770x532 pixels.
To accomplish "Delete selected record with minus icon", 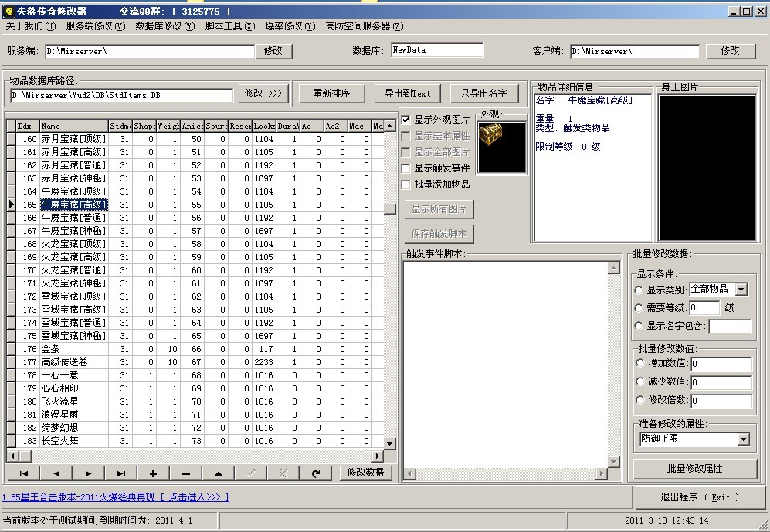I will click(185, 473).
